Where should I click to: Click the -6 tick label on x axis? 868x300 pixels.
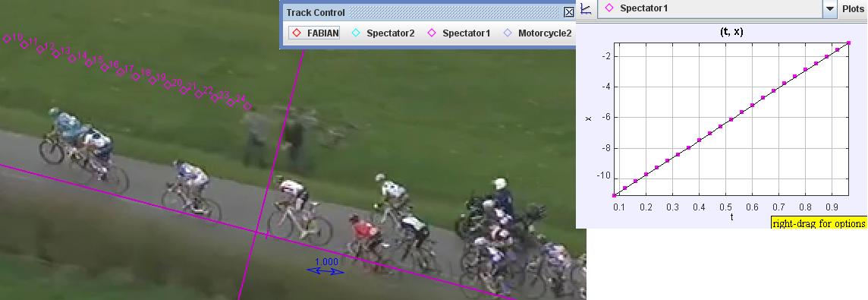[x=605, y=116]
